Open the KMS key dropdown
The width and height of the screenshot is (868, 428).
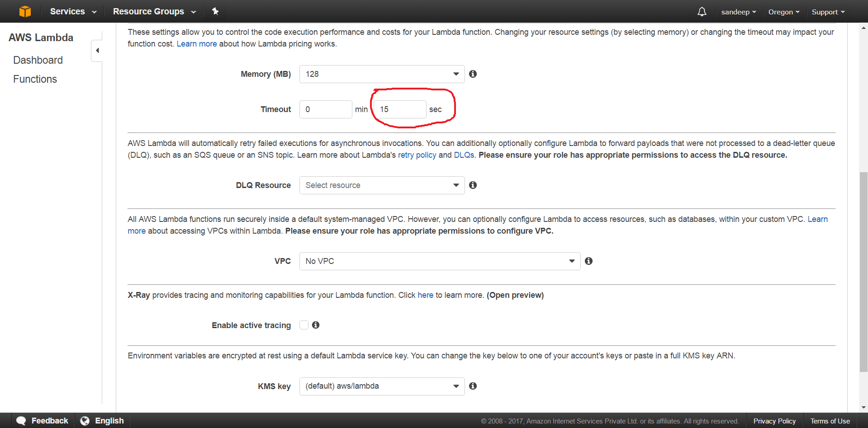point(382,386)
